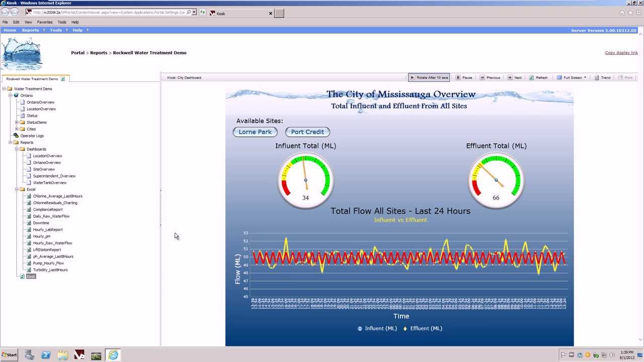Open the portal Tools menu
644x362 pixels.
(56, 30)
